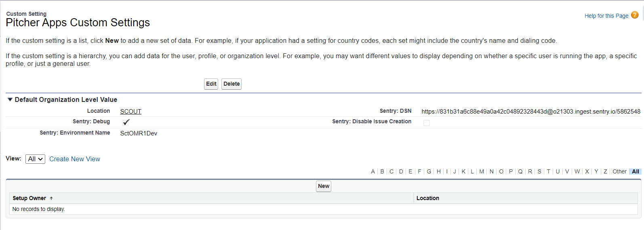This screenshot has height=230, width=644.
Task: Click the orange help question mark icon
Action: click(x=635, y=15)
